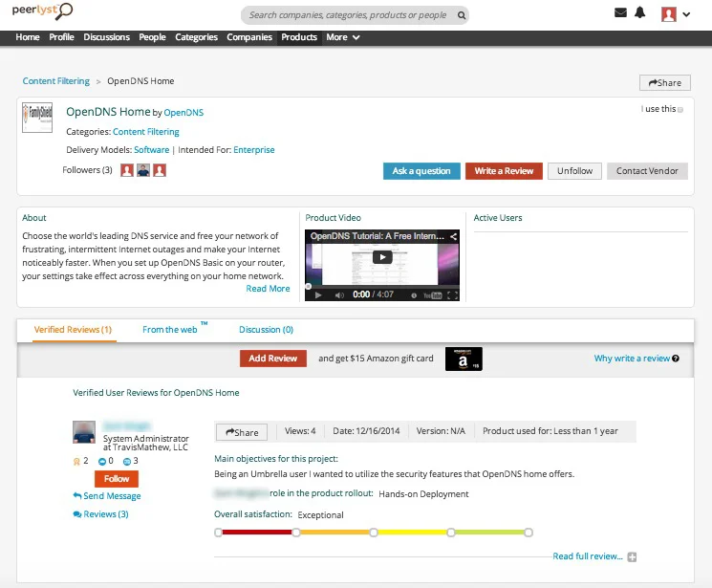Image resolution: width=712 pixels, height=588 pixels.
Task: Click the Software delivery model link
Action: click(x=152, y=150)
